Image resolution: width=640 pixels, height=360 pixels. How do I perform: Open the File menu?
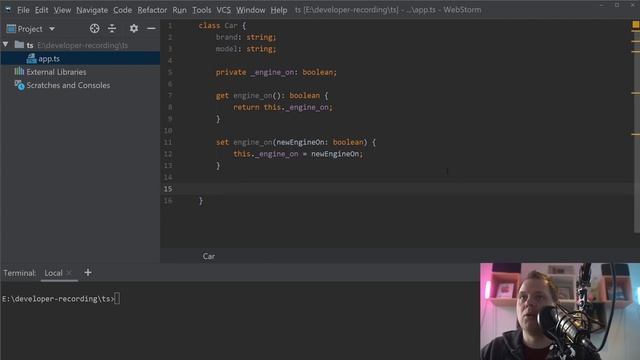[23, 10]
